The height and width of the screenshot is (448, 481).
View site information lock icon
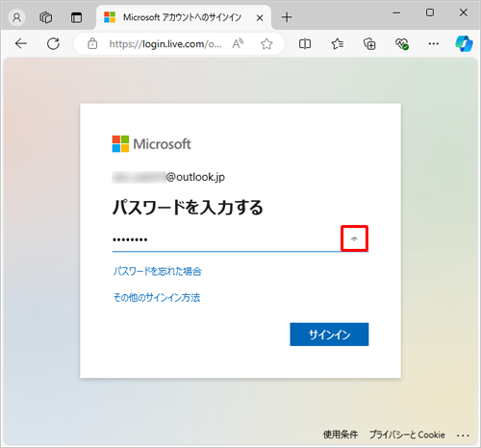(92, 43)
